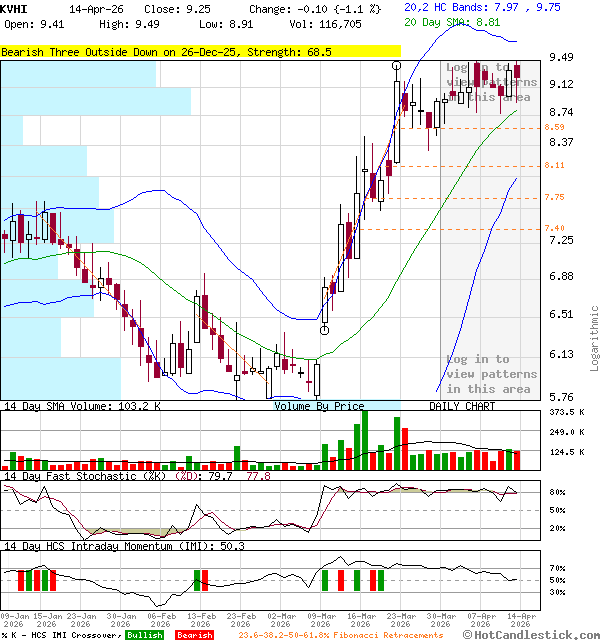This screenshot has width=600, height=640.
Task: Click the 8.59 Fibonacci level label
Action: coord(555,127)
